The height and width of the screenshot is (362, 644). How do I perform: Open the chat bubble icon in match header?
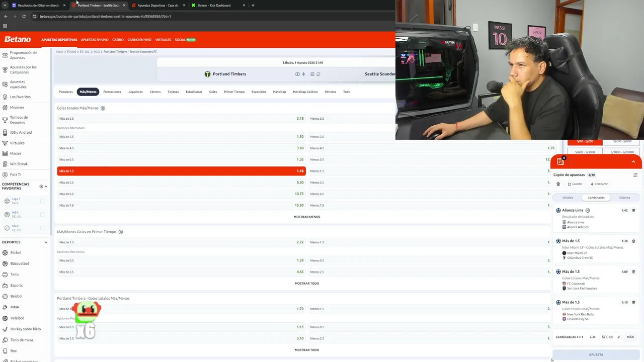(x=318, y=74)
